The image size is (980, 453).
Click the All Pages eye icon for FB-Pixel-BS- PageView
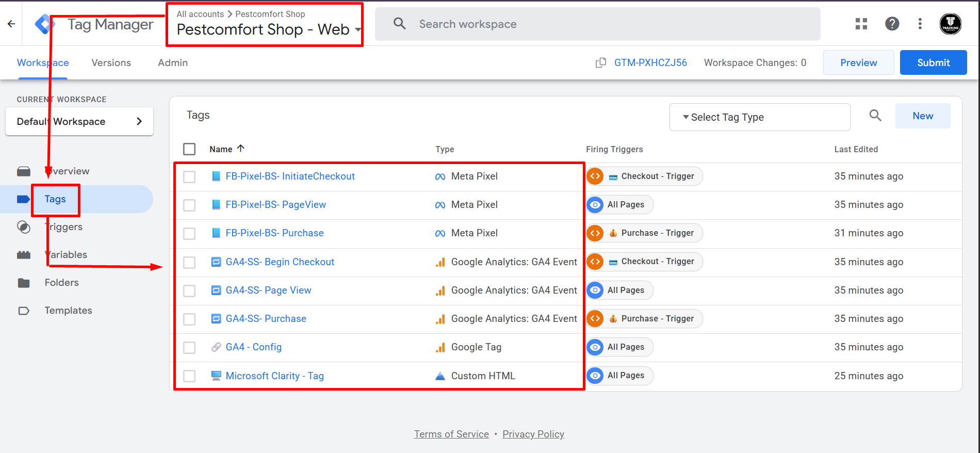(x=595, y=205)
